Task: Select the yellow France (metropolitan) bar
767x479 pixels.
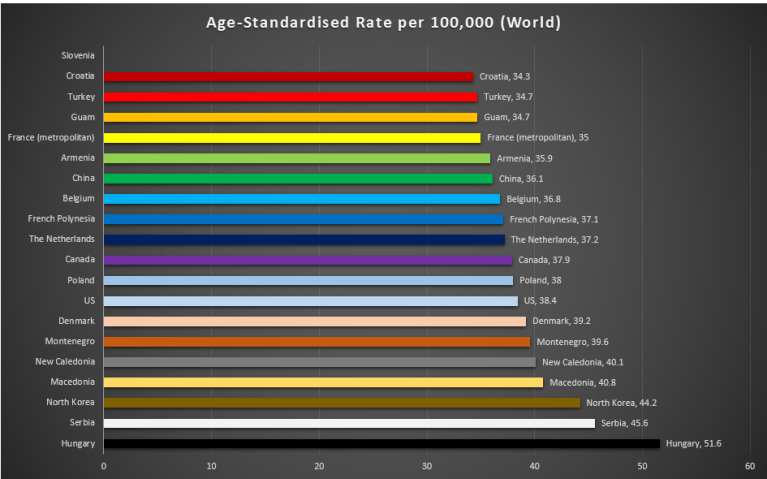Action: [x=291, y=138]
